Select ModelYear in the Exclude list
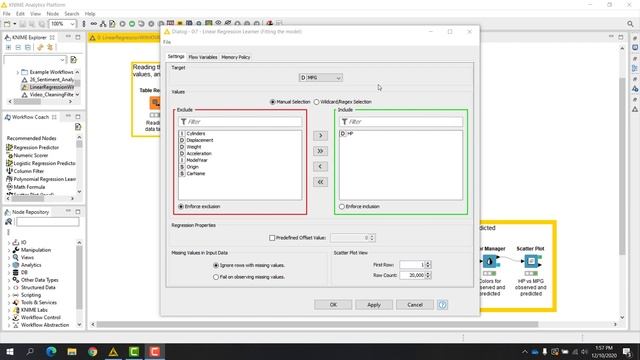This screenshot has width=640, height=360. pos(197,160)
